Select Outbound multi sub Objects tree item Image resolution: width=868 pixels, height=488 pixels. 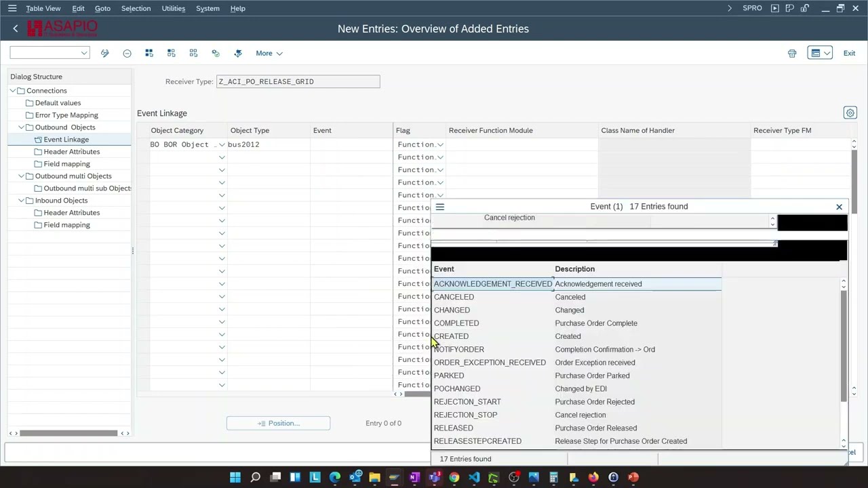(87, 188)
